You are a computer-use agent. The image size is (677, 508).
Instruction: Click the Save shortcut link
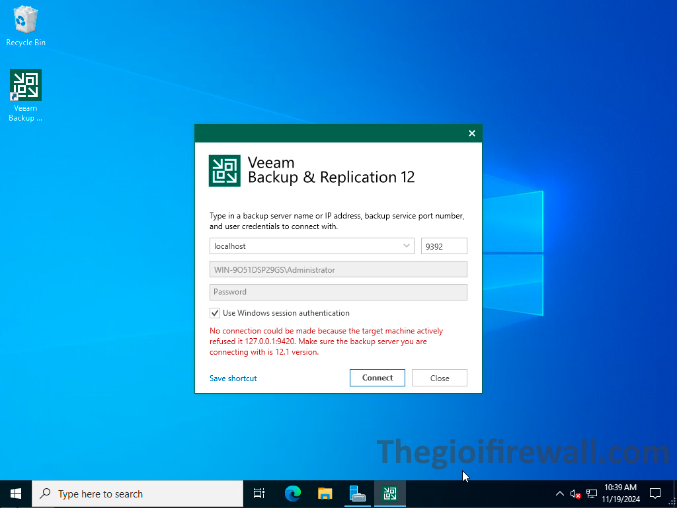click(x=233, y=378)
